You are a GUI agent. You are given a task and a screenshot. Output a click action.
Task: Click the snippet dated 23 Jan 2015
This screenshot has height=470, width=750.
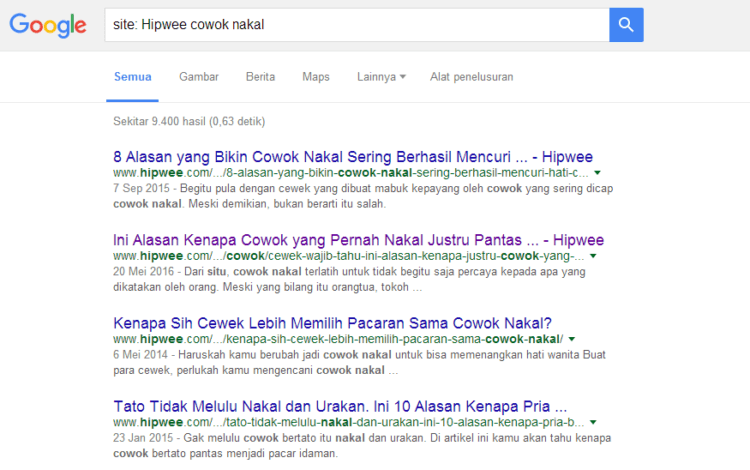362,446
